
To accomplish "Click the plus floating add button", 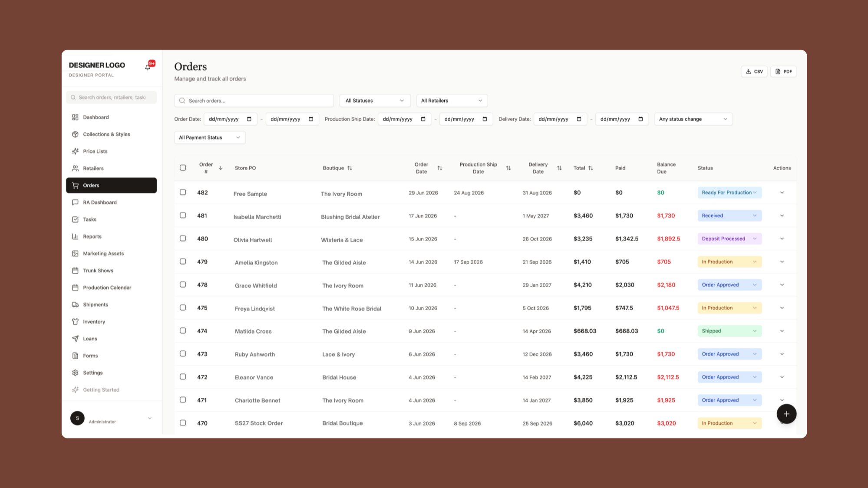I will point(786,414).
